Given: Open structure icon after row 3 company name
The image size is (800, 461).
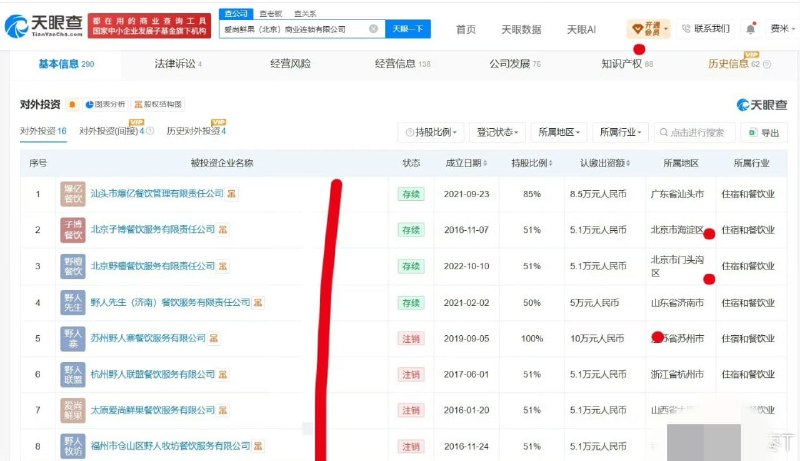Looking at the screenshot, I should point(223,266).
